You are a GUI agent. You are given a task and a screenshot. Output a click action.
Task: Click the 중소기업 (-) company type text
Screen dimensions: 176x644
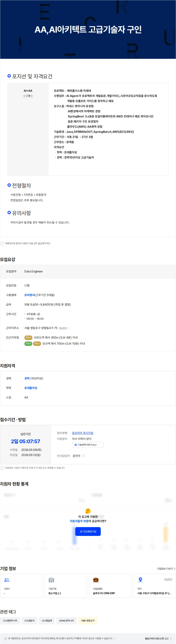[x=54, y=593]
